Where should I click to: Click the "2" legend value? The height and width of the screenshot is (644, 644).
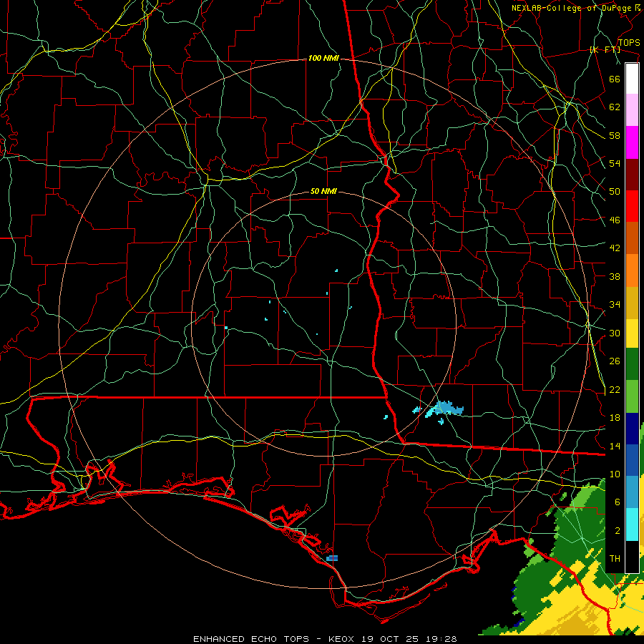click(x=618, y=531)
